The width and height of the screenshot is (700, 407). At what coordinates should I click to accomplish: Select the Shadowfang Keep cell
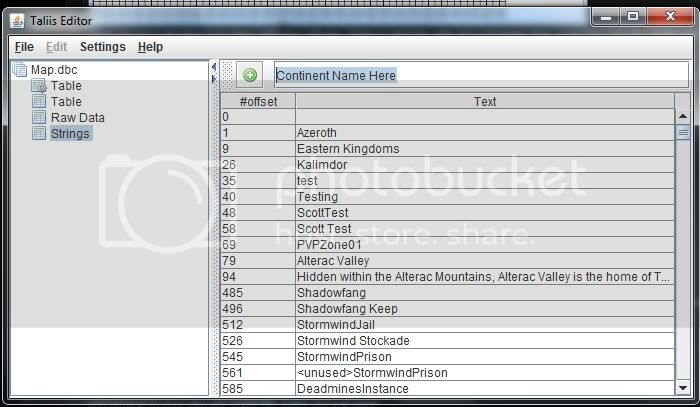(485, 309)
